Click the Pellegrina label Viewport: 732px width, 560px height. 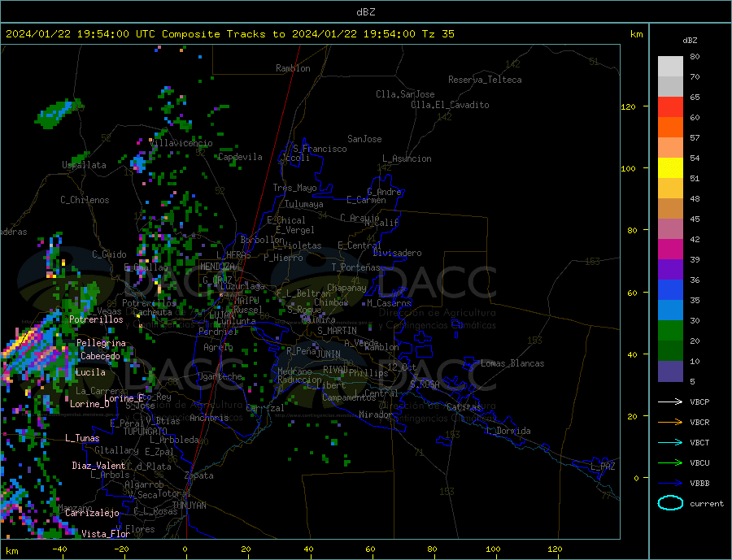pyautogui.click(x=102, y=343)
